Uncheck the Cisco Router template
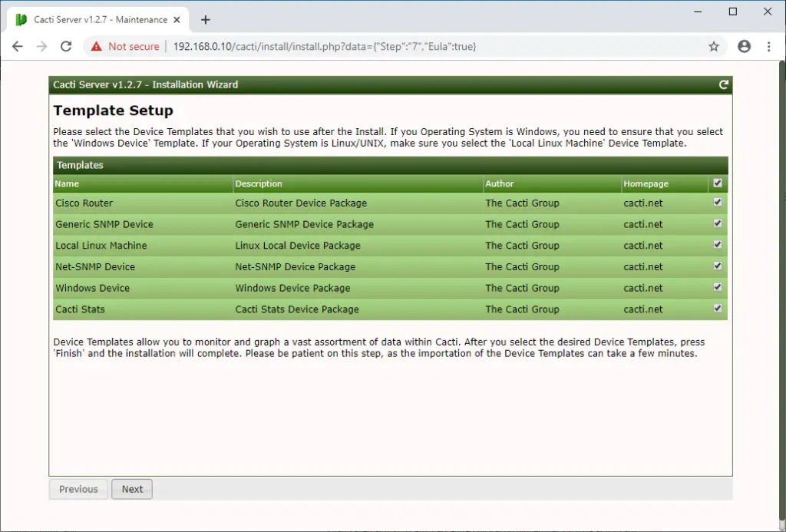Image resolution: width=786 pixels, height=532 pixels. (x=717, y=203)
